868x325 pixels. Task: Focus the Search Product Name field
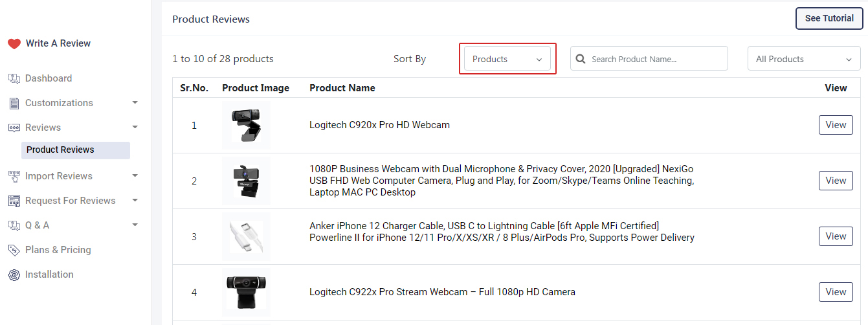[x=655, y=59]
